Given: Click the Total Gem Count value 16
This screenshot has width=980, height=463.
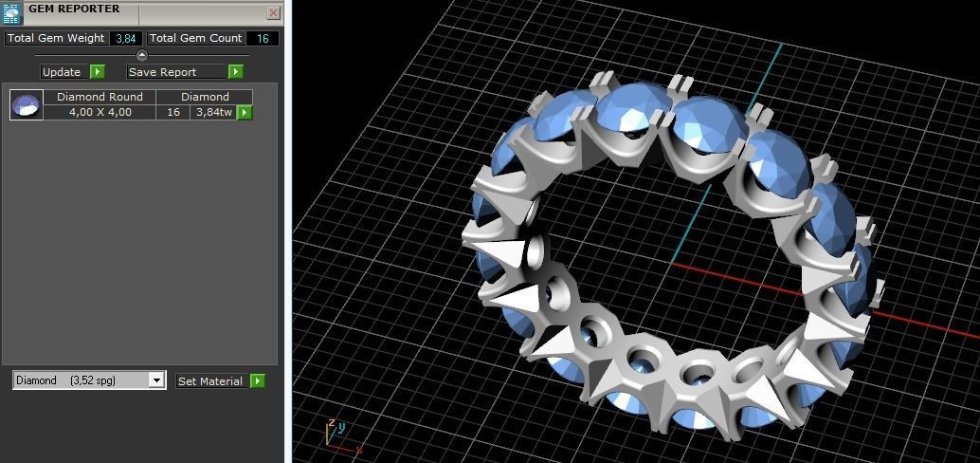Looking at the screenshot, I should (x=263, y=38).
